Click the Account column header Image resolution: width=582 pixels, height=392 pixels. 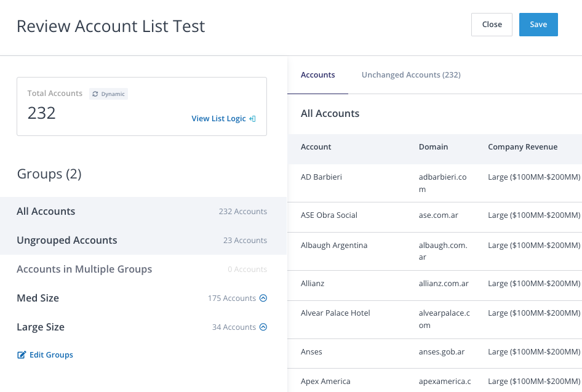point(316,147)
